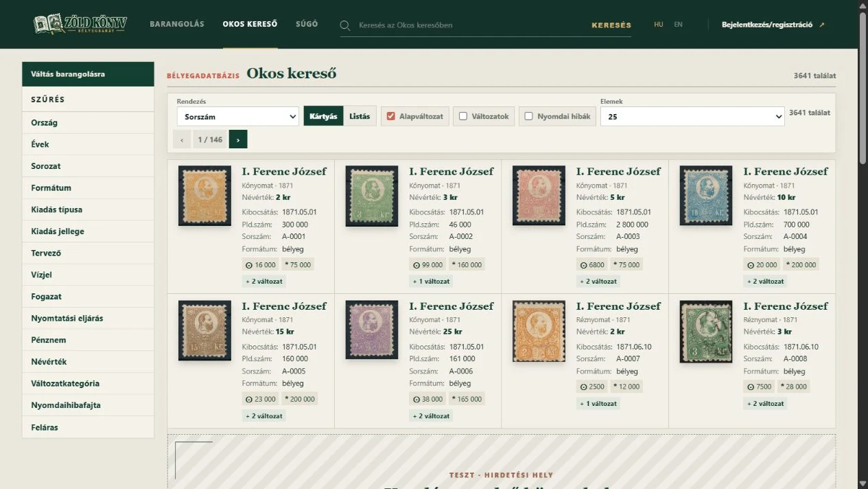Open the brown 15 kr stamp image

(x=204, y=330)
